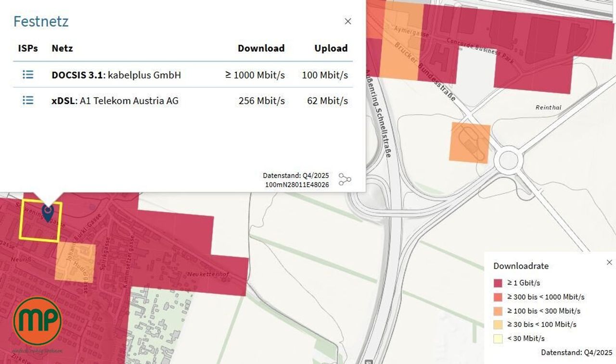The height and width of the screenshot is (364, 616).
Task: Select the DOCSIS 3.1: kabelplus GmbH entry
Action: pyautogui.click(x=116, y=75)
